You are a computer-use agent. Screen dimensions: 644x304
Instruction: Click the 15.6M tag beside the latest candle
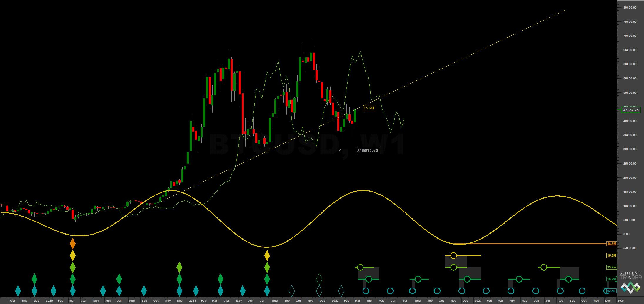tap(369, 108)
